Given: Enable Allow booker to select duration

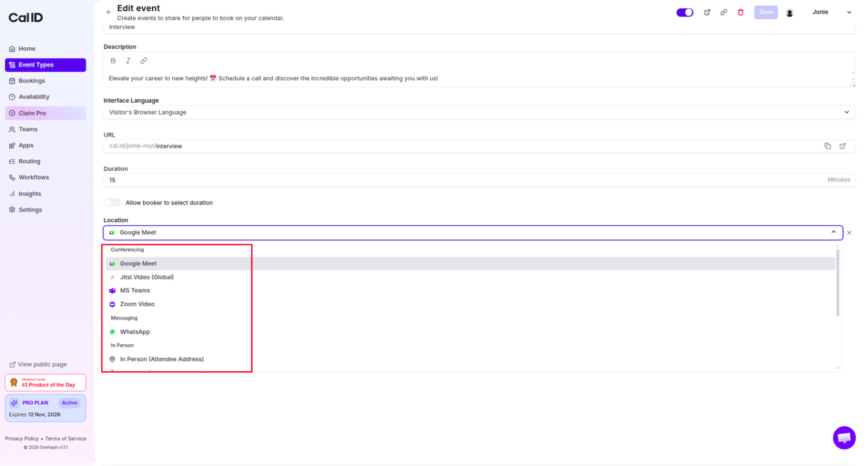Looking at the screenshot, I should coord(112,203).
